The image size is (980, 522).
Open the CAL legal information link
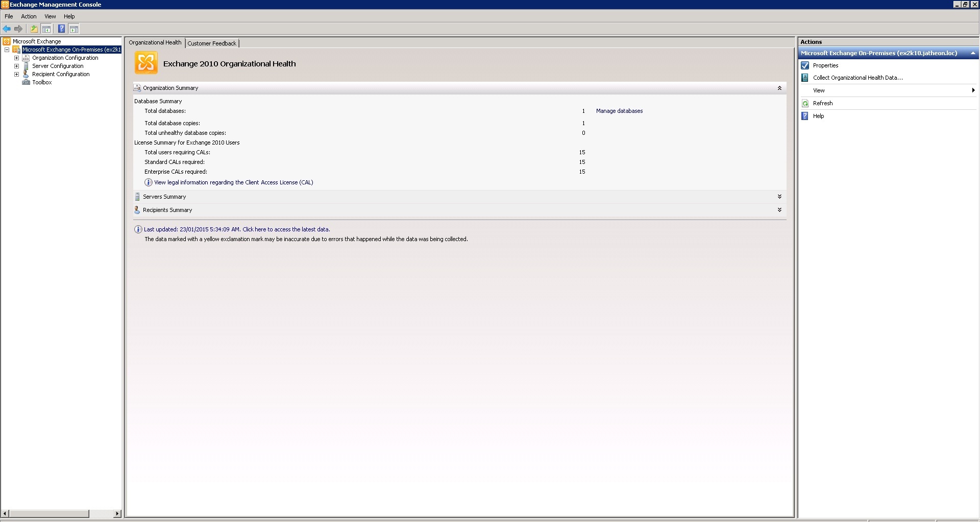tap(234, 182)
